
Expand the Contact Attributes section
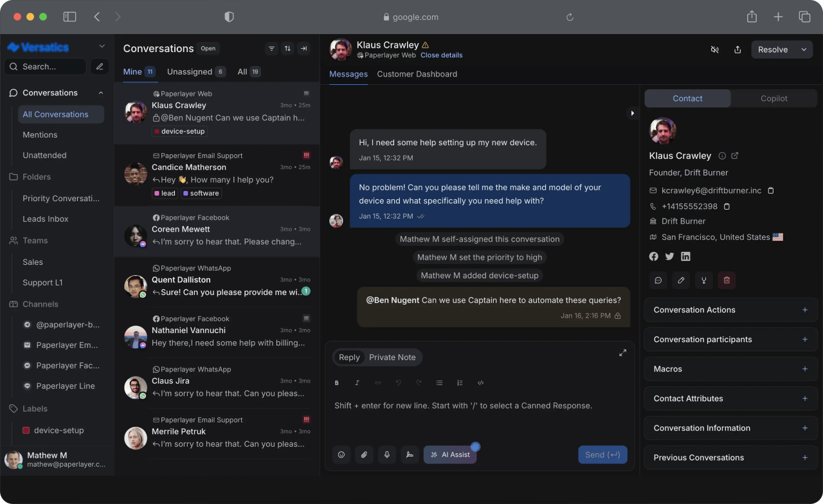pos(730,399)
